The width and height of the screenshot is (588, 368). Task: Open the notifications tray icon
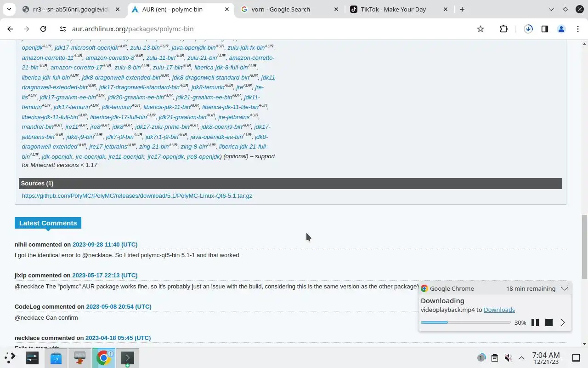481,357
